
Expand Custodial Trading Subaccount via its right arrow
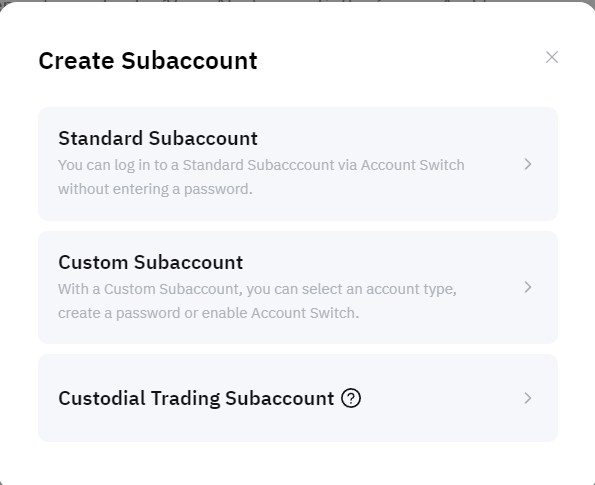click(528, 398)
